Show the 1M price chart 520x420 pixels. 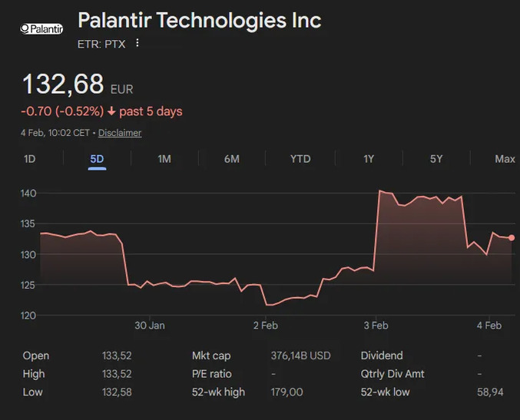click(x=164, y=159)
